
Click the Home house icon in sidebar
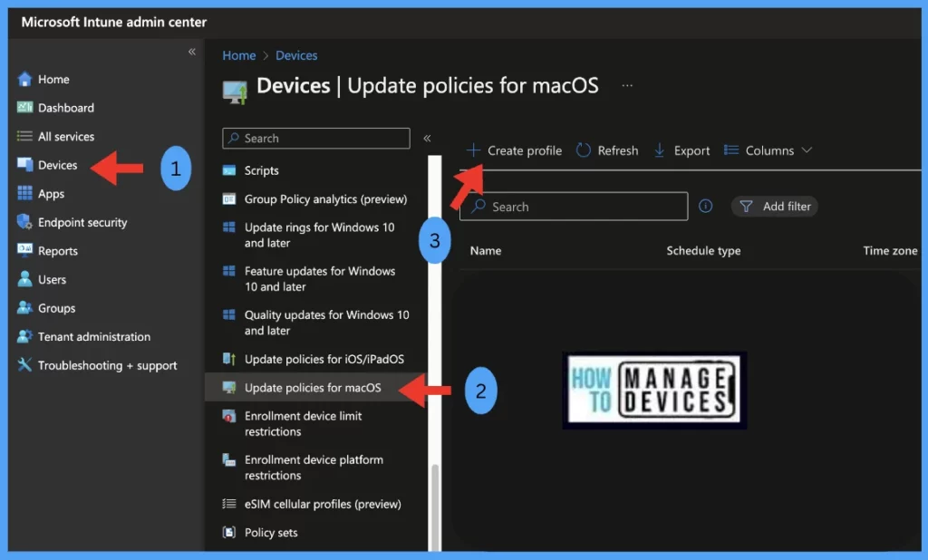24,79
